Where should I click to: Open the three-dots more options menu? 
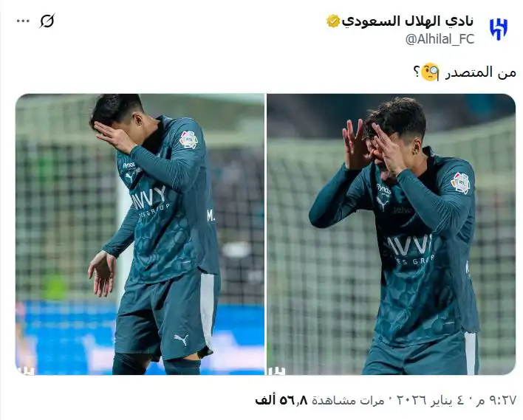(23, 21)
